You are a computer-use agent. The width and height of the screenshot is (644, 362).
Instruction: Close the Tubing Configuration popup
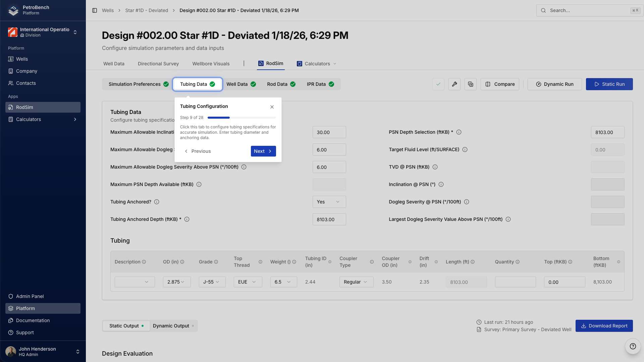(x=272, y=107)
